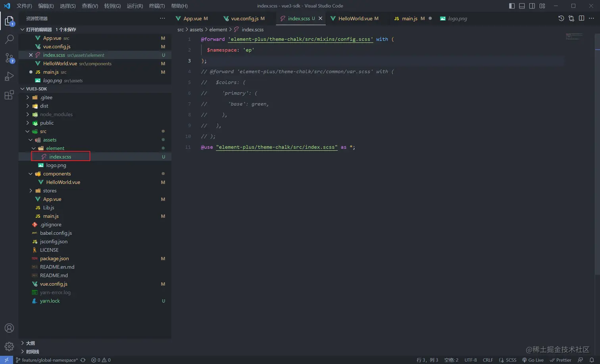Expand the 大纲 outline section
The width and height of the screenshot is (600, 364).
[23, 343]
